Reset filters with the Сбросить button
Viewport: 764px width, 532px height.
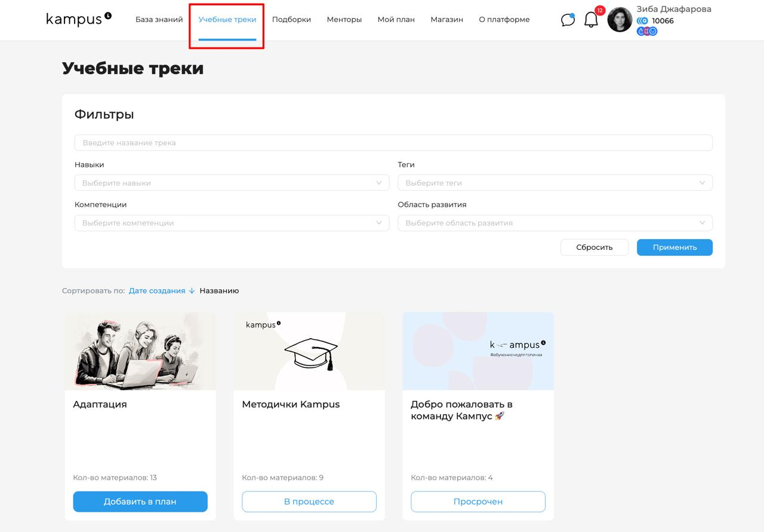pyautogui.click(x=594, y=247)
